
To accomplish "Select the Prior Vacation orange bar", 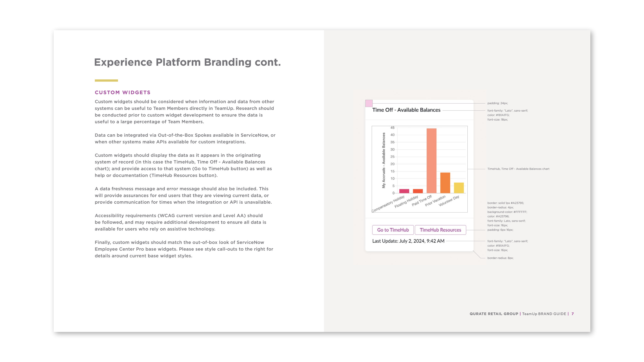I will (x=445, y=183).
